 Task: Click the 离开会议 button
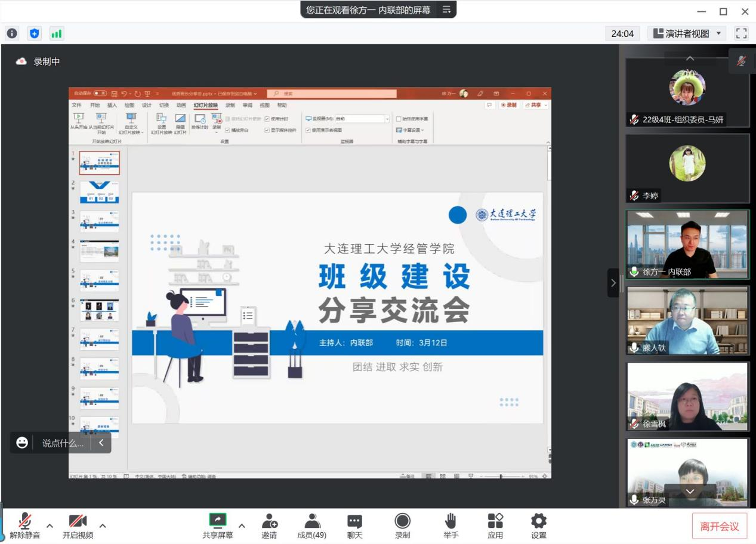click(x=719, y=526)
